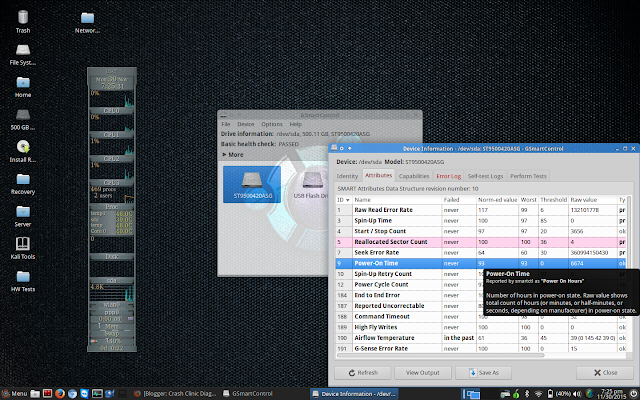Viewport: 640px width, 400px height.
Task: Select the Power-On Time row
Action: point(481,263)
